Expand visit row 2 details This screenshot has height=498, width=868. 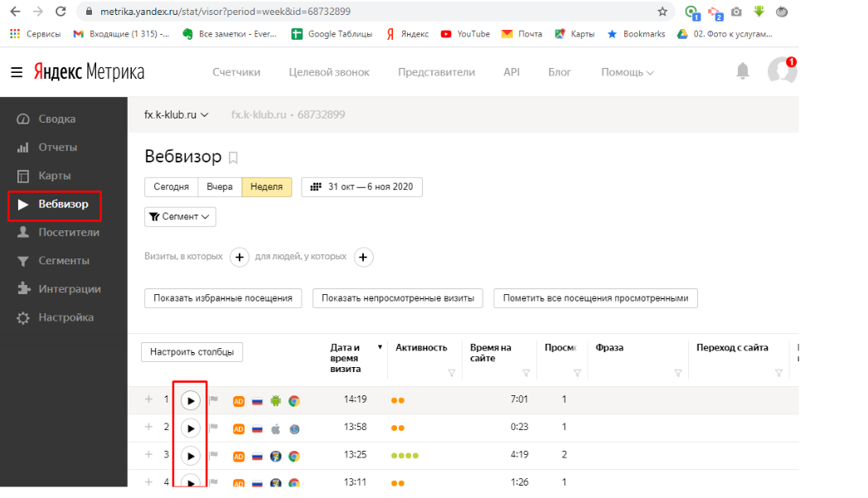148,427
